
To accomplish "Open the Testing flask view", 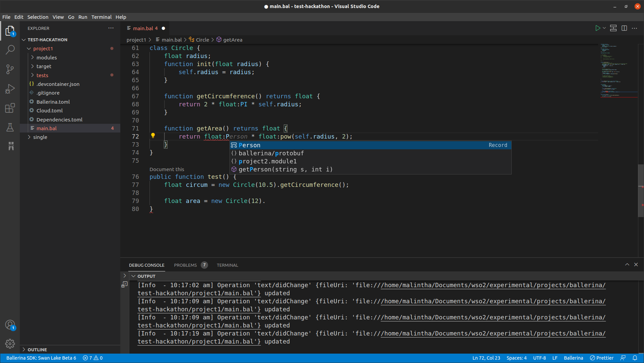I will tap(10, 127).
